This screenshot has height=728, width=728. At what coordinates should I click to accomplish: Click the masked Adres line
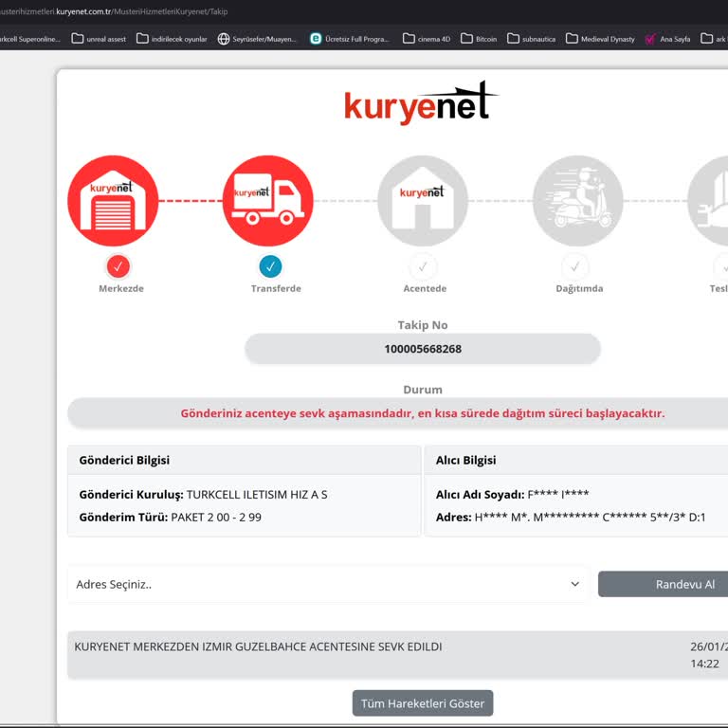coord(571,518)
